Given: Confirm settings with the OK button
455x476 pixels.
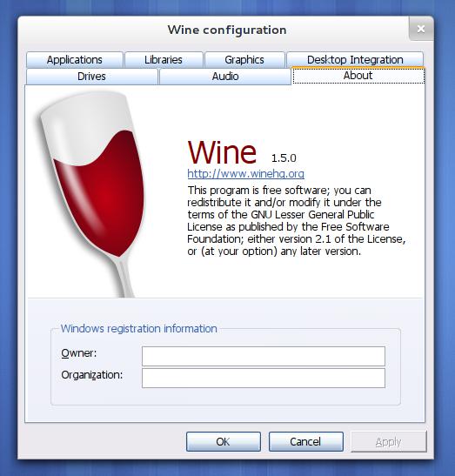Looking at the screenshot, I should pos(224,442).
